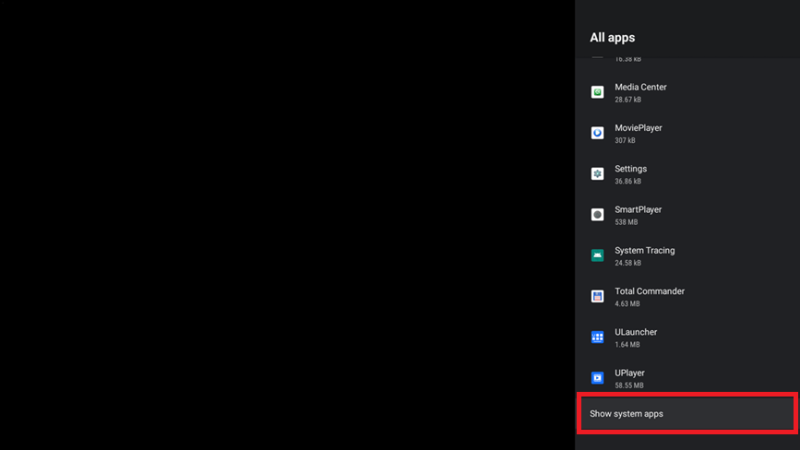Choose the Total Commander name label
Image resolution: width=800 pixels, height=450 pixels.
(x=649, y=291)
